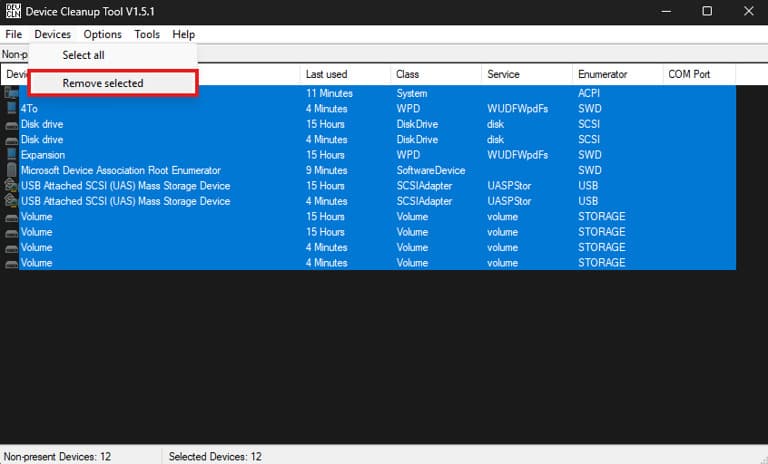
Task: Click the icon beside the 4To device
Action: point(11,108)
